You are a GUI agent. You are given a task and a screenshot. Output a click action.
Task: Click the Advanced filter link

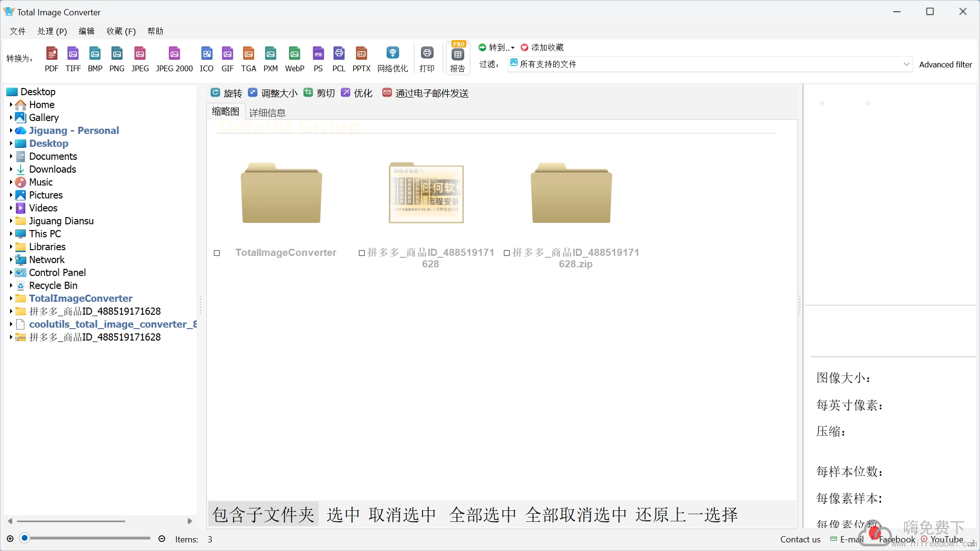pyautogui.click(x=946, y=65)
